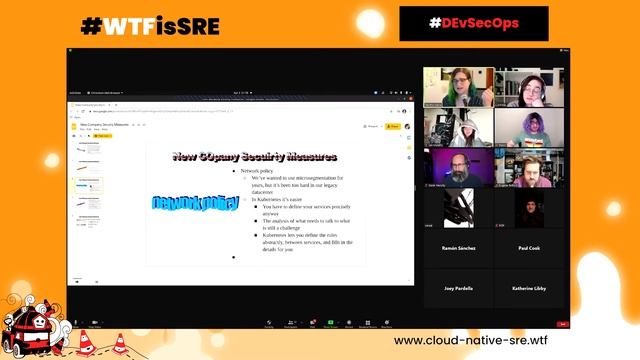640x360 pixels.
Task: Open the Chromium Web Browser app menu
Action: [x=105, y=93]
